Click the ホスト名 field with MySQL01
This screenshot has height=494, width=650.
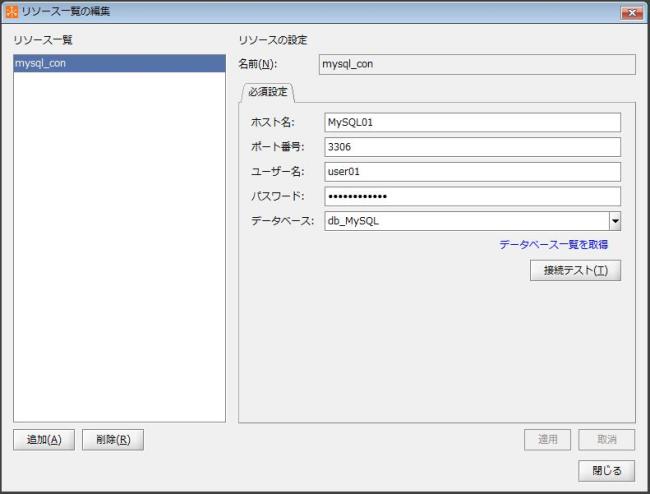472,122
